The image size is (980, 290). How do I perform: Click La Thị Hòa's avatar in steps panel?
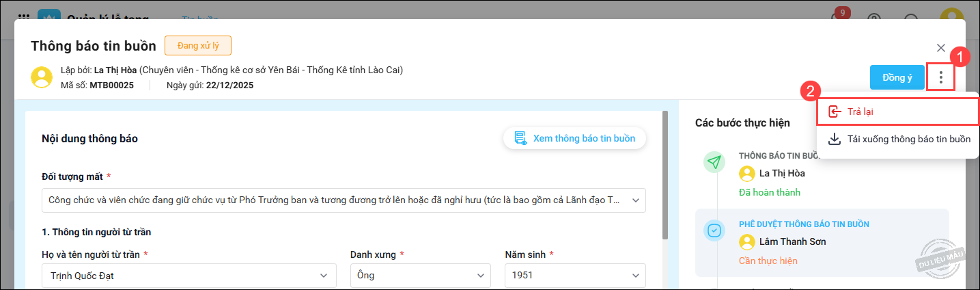pos(747,173)
